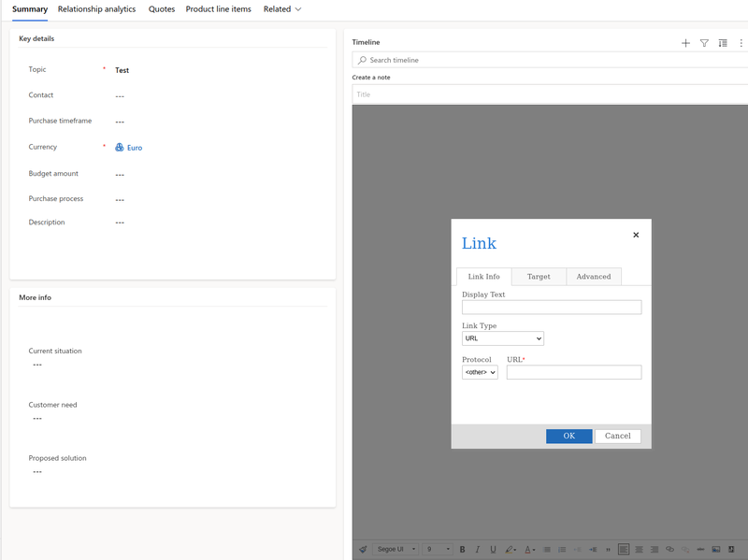Viewport: 748px width, 560px height.
Task: Add a new timeline record with plus icon
Action: (x=685, y=43)
